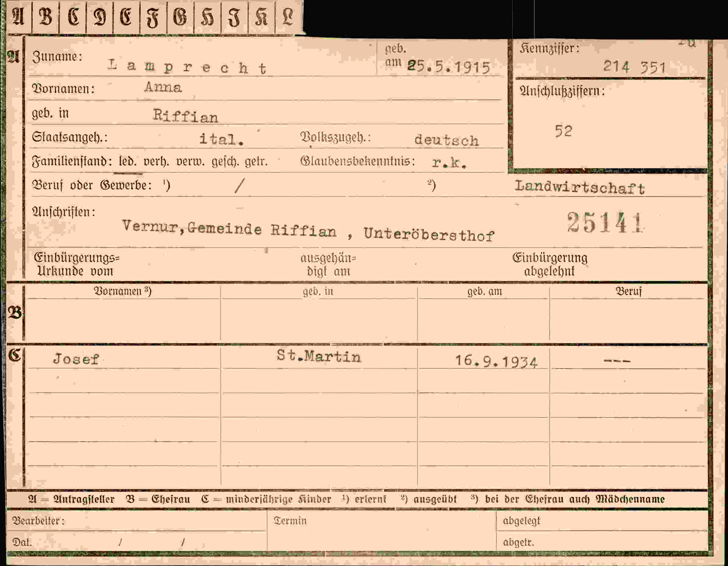Click the occupation Landwirtschaft
The height and width of the screenshot is (566, 728).
click(x=579, y=188)
